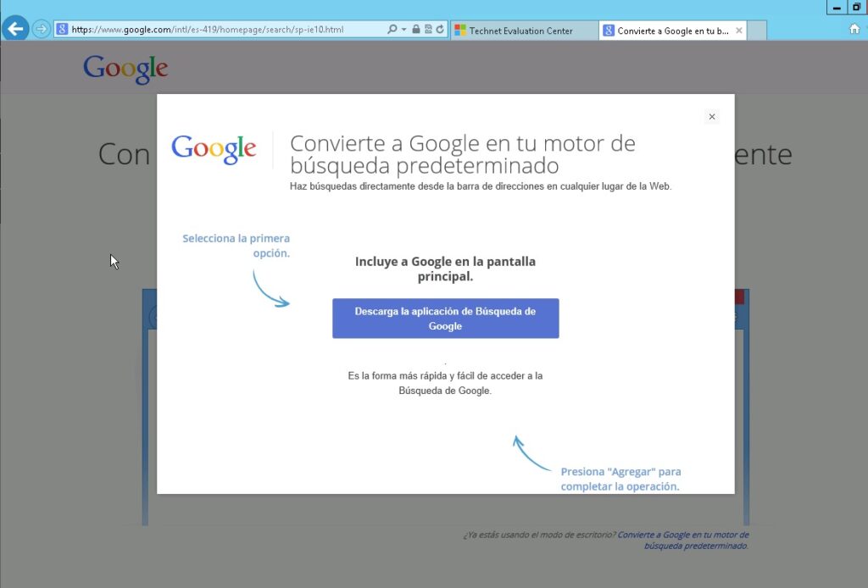
Task: Click the Google logo inside the dialog
Action: 214,149
